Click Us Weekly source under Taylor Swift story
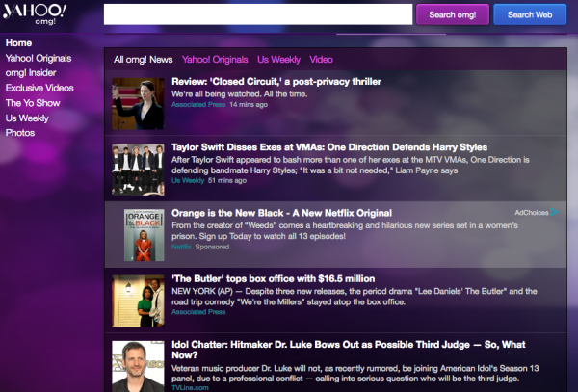Screen dimensions: 578x392 (188, 180)
